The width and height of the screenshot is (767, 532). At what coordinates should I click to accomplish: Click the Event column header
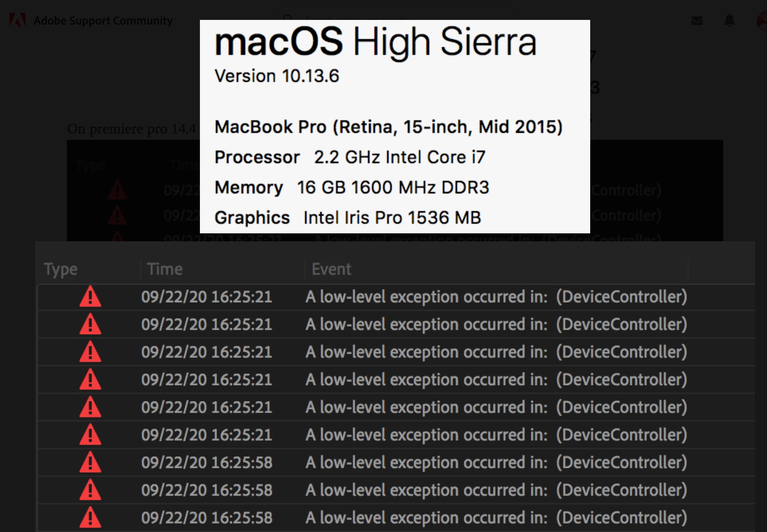pos(331,269)
